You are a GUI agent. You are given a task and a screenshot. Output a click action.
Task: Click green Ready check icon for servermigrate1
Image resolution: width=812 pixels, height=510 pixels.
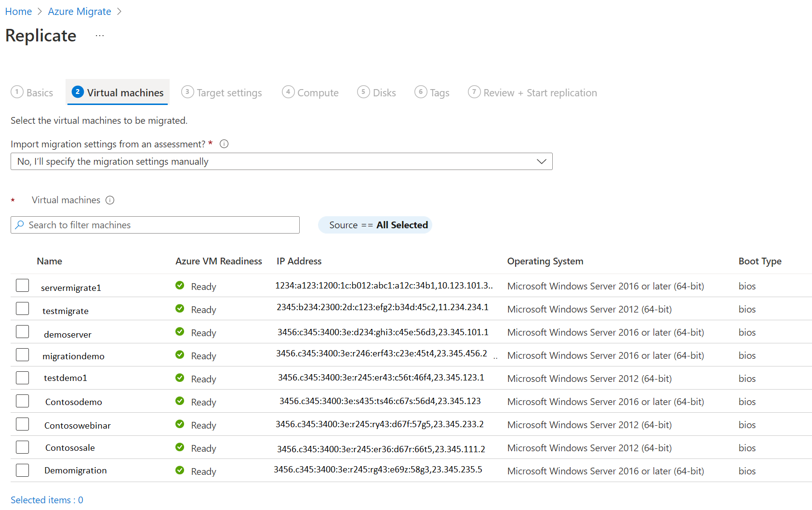coord(180,285)
